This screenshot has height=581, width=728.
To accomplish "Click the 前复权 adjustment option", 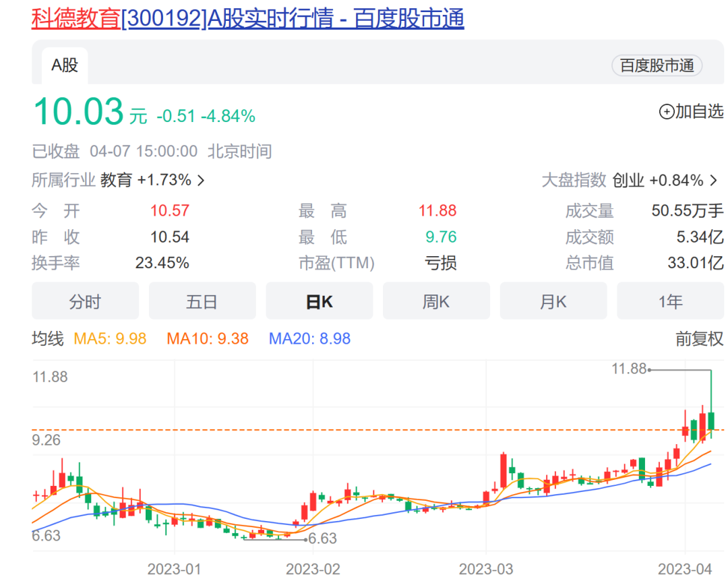I will 699,338.
